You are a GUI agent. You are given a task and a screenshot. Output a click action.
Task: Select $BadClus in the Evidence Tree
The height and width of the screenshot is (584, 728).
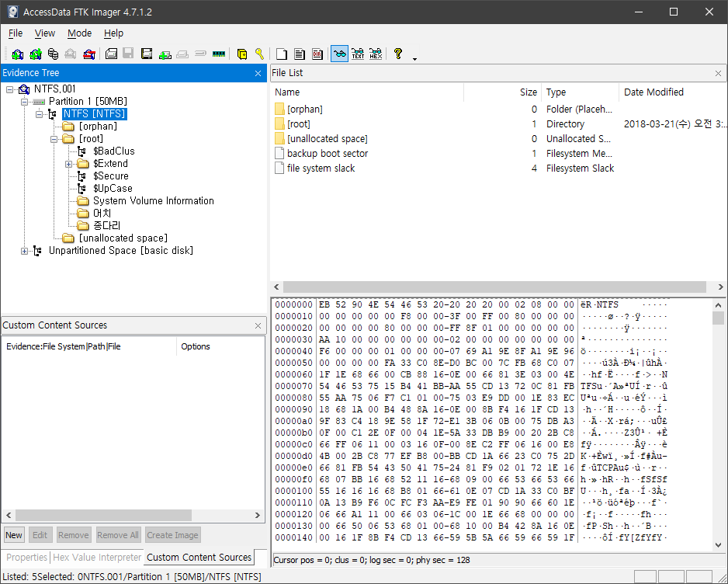113,151
